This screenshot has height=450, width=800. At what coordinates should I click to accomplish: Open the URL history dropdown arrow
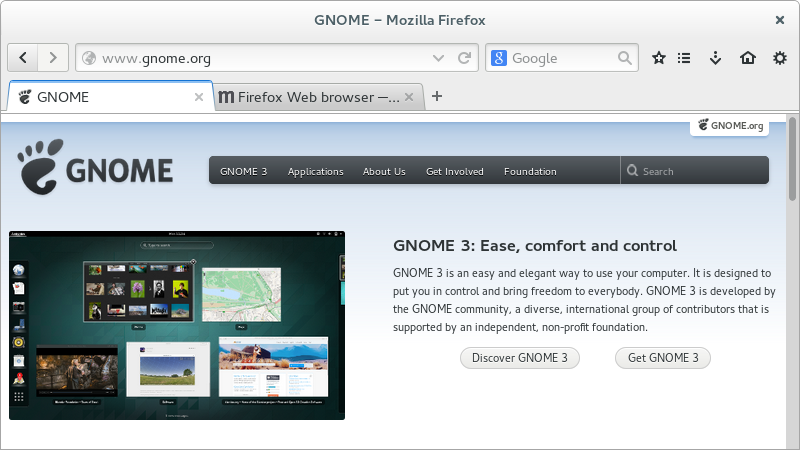438,58
